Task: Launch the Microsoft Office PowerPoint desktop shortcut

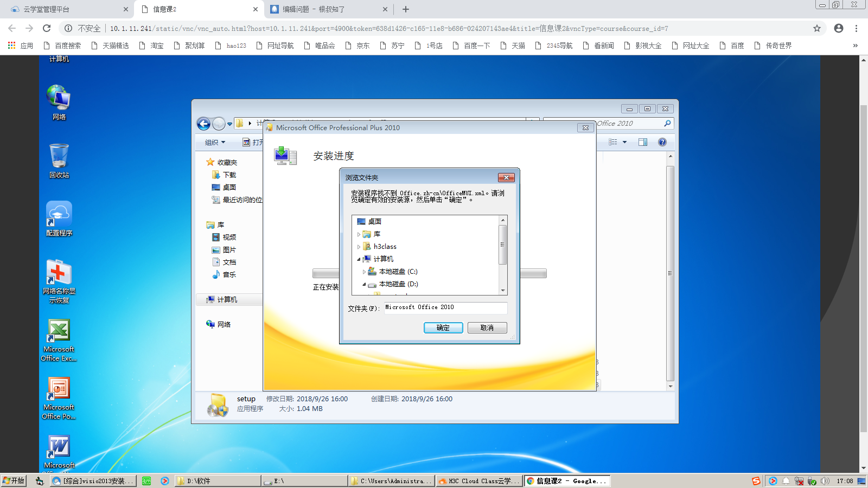Action: pyautogui.click(x=59, y=397)
